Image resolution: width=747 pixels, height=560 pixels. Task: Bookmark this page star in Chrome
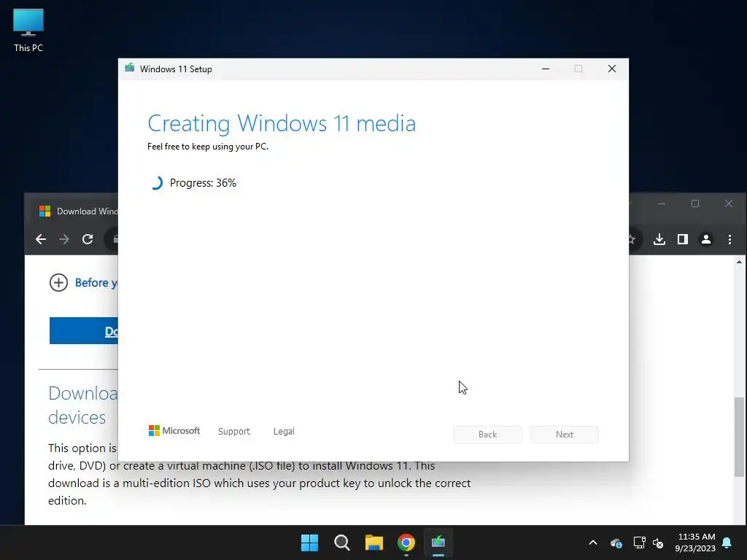632,239
